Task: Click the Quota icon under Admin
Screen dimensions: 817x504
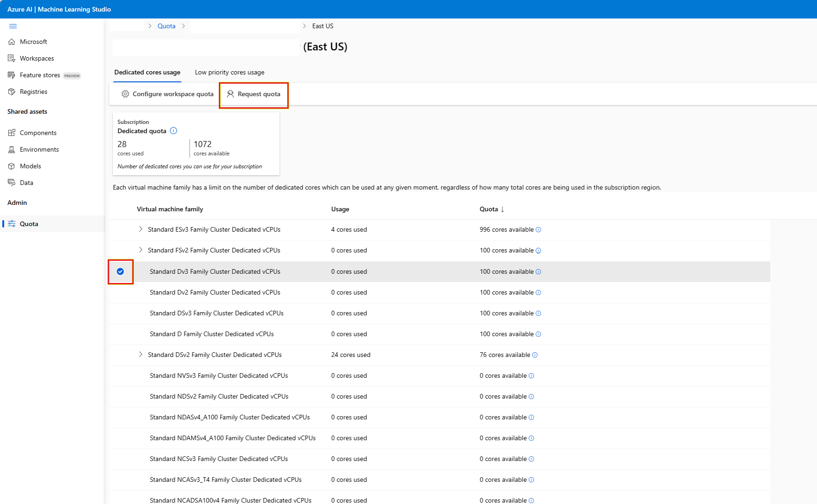Action: pyautogui.click(x=12, y=223)
